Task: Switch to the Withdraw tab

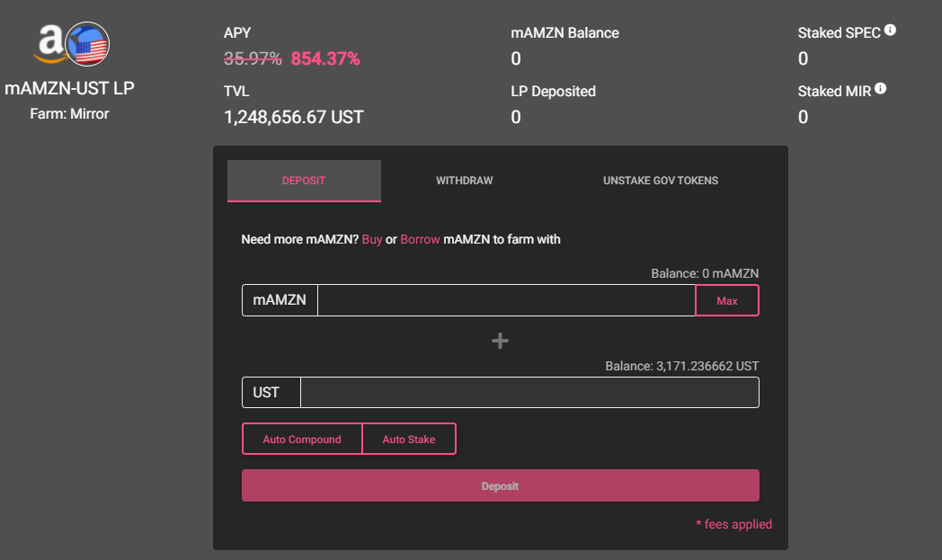Action: tap(465, 181)
